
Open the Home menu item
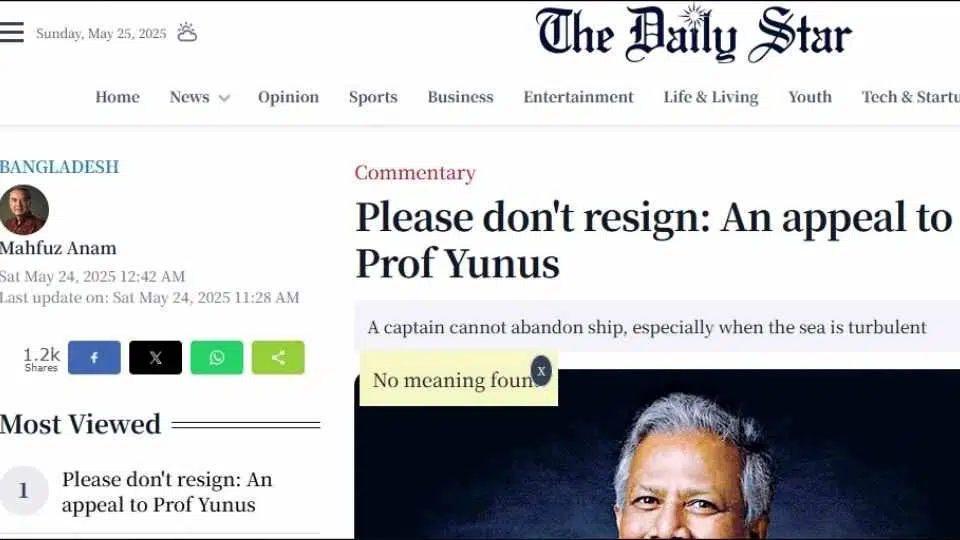point(118,97)
